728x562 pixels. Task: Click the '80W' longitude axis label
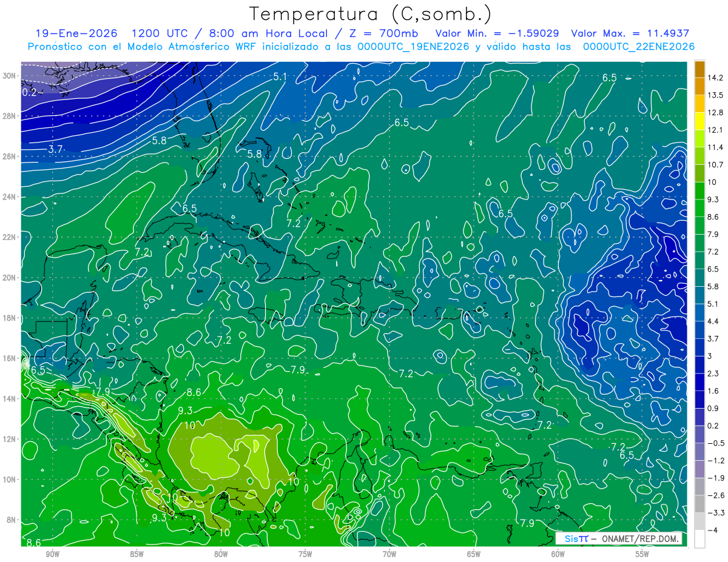tap(221, 554)
